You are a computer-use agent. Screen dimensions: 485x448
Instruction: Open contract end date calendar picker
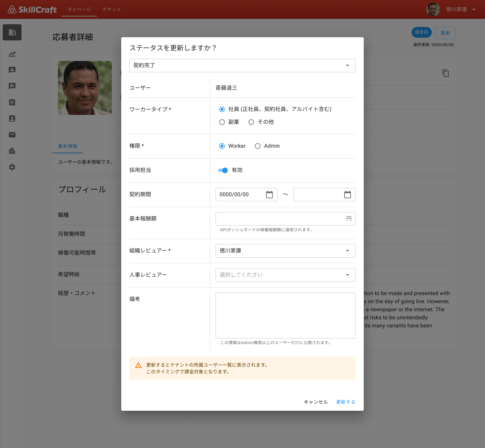(347, 194)
